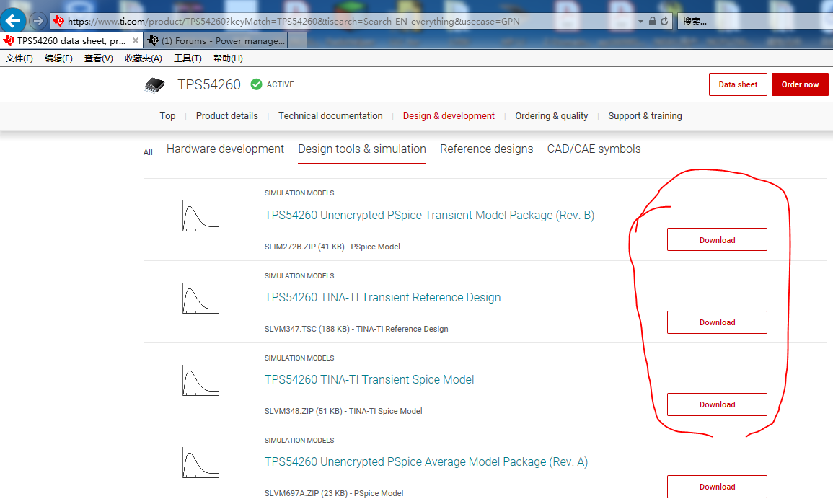
Task: Open a new blank browser tab
Action: pyautogui.click(x=297, y=41)
